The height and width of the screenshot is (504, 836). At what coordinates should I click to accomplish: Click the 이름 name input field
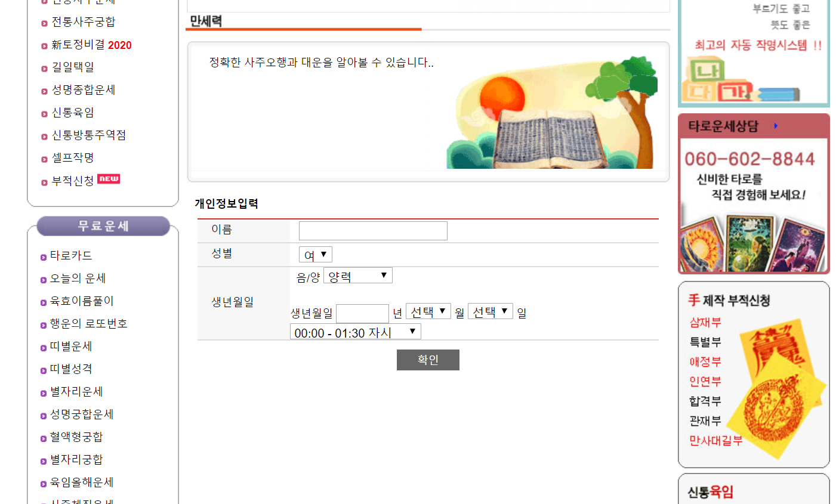point(373,231)
